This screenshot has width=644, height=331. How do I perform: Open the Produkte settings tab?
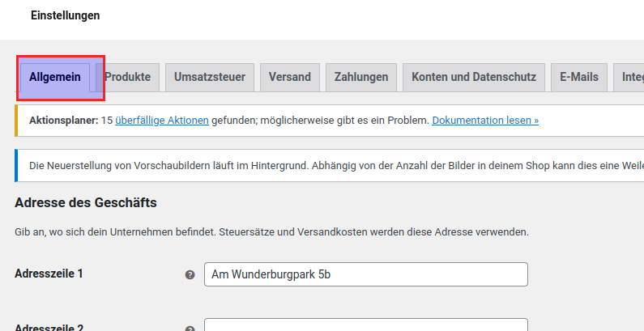(x=128, y=78)
